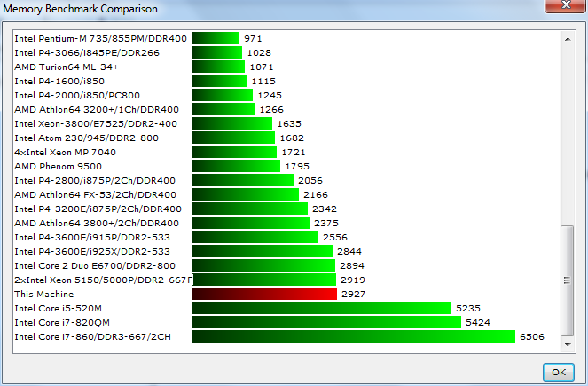Click the value 2919
The image size is (588, 386).
click(353, 280)
